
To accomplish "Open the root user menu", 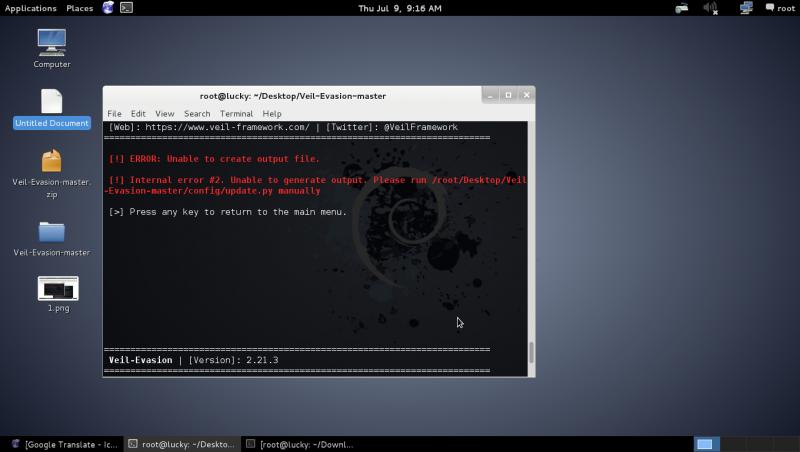I will click(x=780, y=8).
